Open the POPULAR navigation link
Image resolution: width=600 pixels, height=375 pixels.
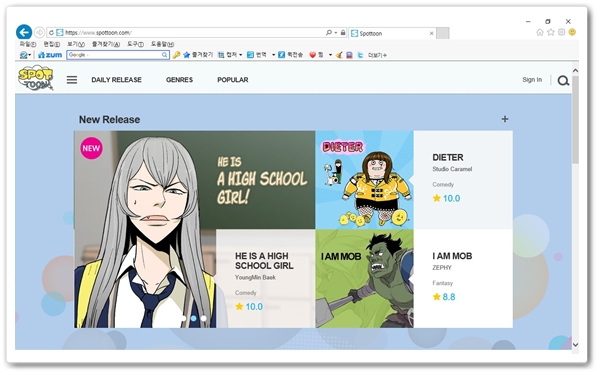pyautogui.click(x=233, y=80)
